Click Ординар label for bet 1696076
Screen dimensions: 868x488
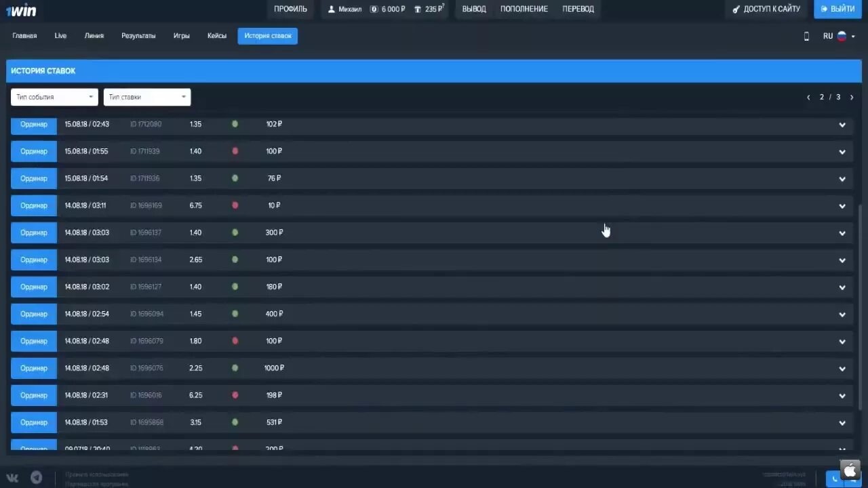[34, 368]
